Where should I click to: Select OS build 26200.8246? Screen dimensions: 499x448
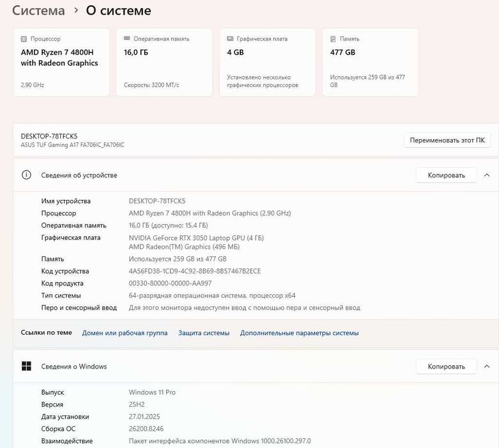pos(146,429)
